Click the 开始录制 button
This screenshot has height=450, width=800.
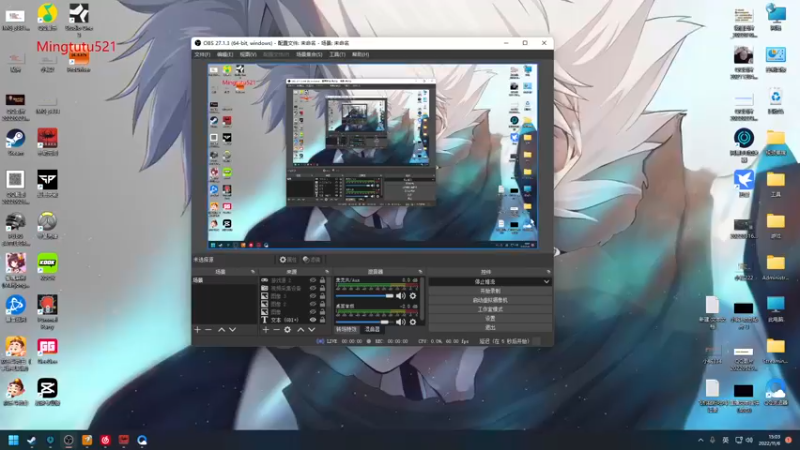pos(490,291)
